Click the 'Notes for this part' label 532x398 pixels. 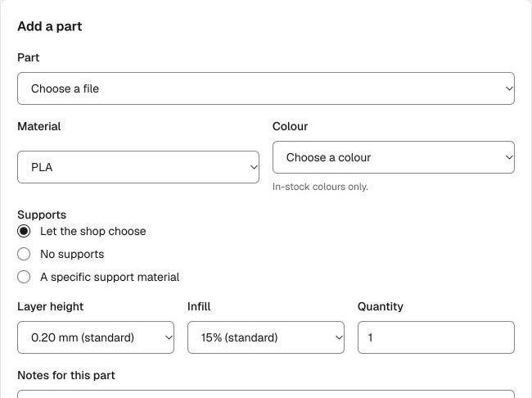point(66,375)
